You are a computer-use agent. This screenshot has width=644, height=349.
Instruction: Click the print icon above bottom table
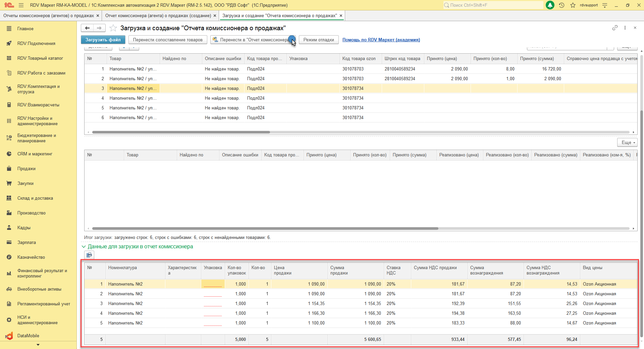point(89,255)
